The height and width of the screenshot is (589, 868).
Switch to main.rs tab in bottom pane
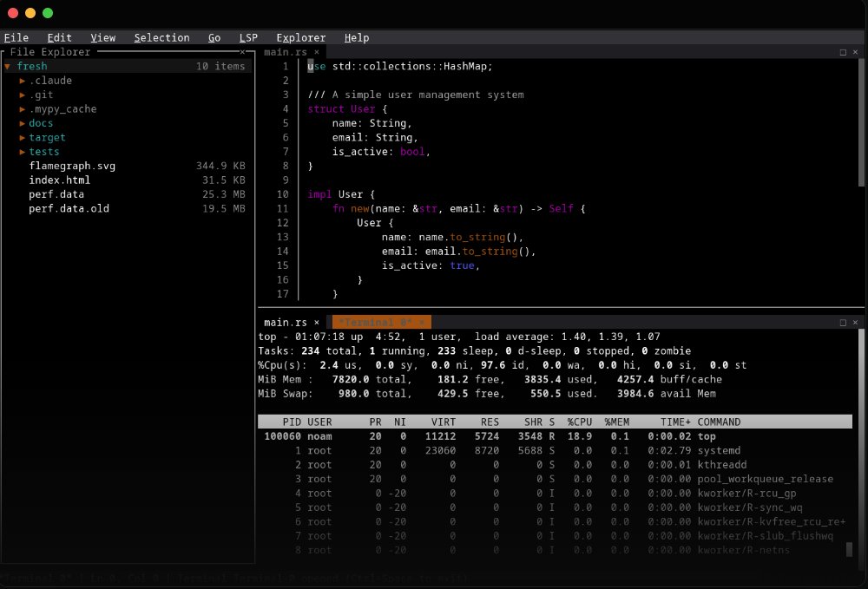tap(285, 323)
